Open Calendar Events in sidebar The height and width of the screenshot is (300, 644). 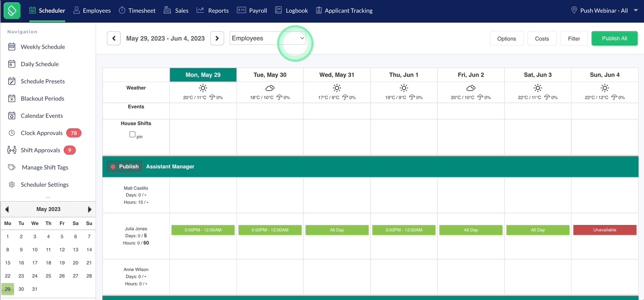(42, 116)
